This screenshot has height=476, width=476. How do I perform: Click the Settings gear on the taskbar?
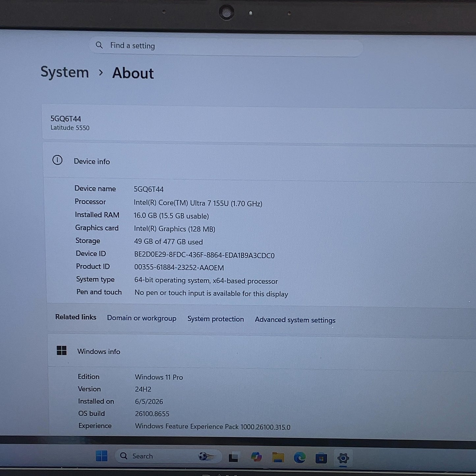point(343,458)
